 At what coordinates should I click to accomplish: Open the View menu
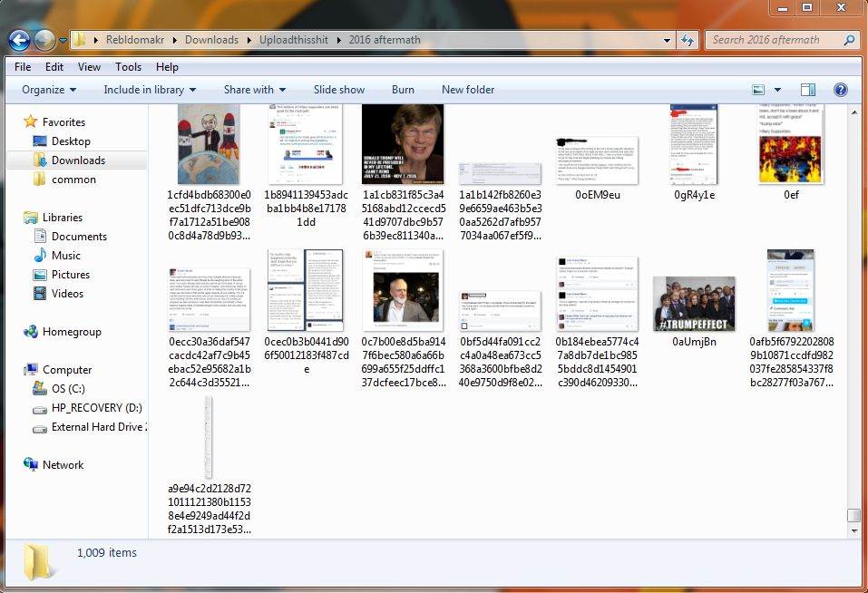tap(89, 67)
